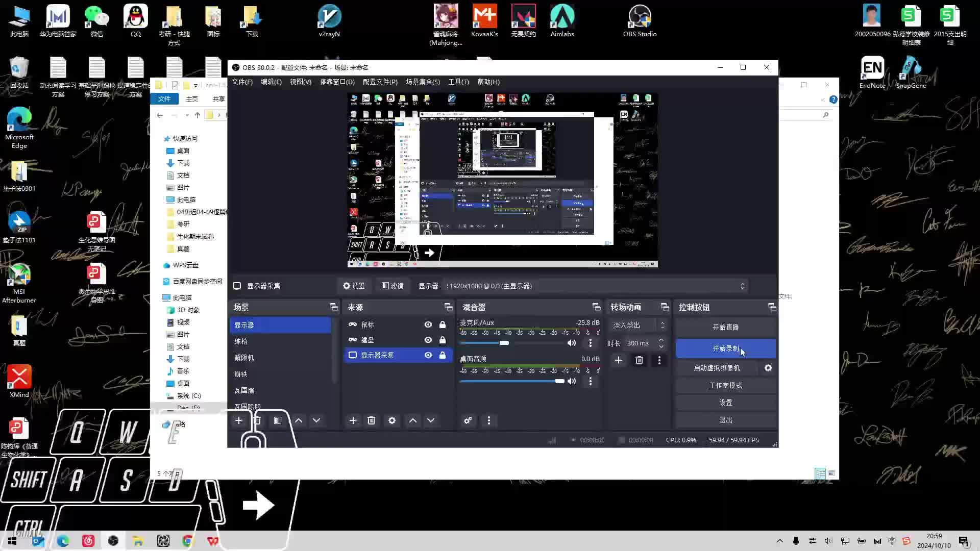The image size is (980, 551).
Task: Unlock the 键盘 source lock icon
Action: pos(443,340)
